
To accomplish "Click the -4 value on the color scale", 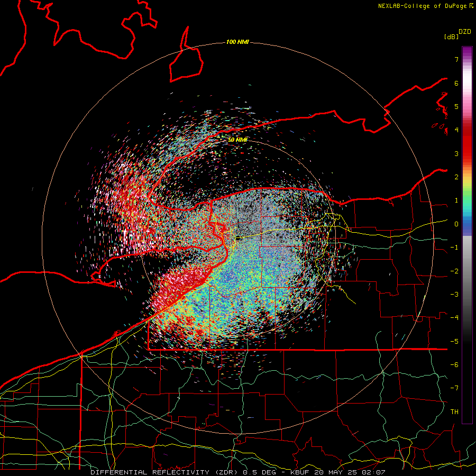I will pyautogui.click(x=454, y=318).
